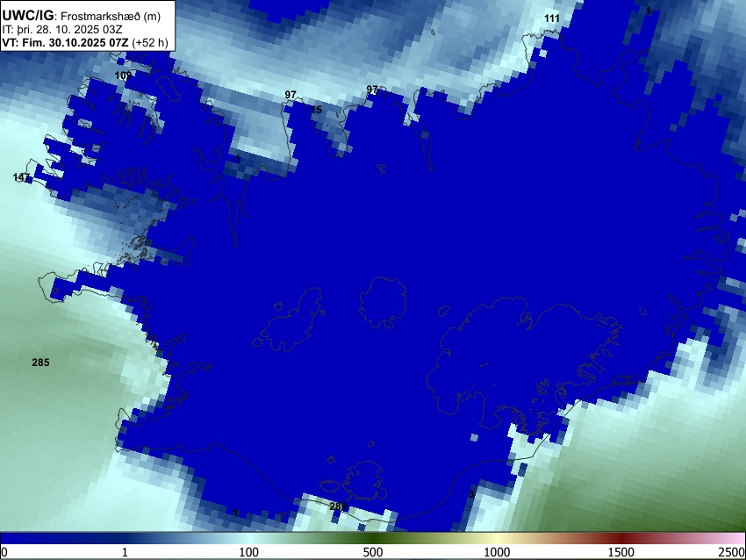Click the map value "111"
Screen dimensions: 746x560
click(x=552, y=18)
